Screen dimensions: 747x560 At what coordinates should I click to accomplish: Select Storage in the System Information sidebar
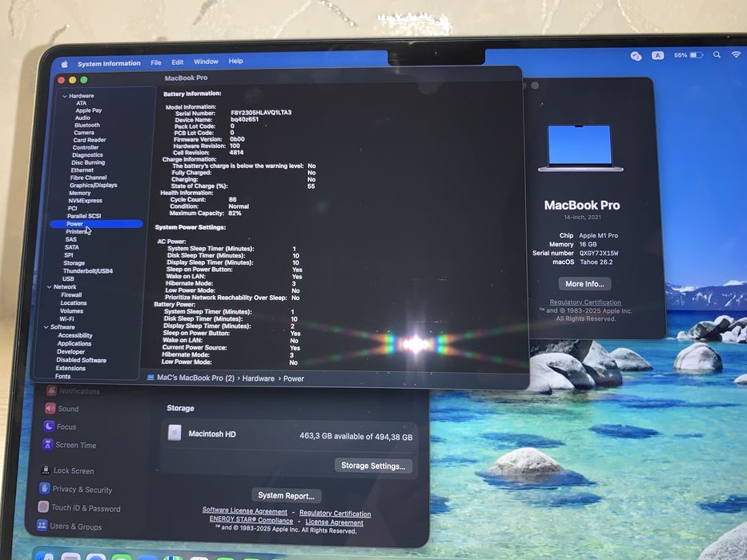(74, 263)
